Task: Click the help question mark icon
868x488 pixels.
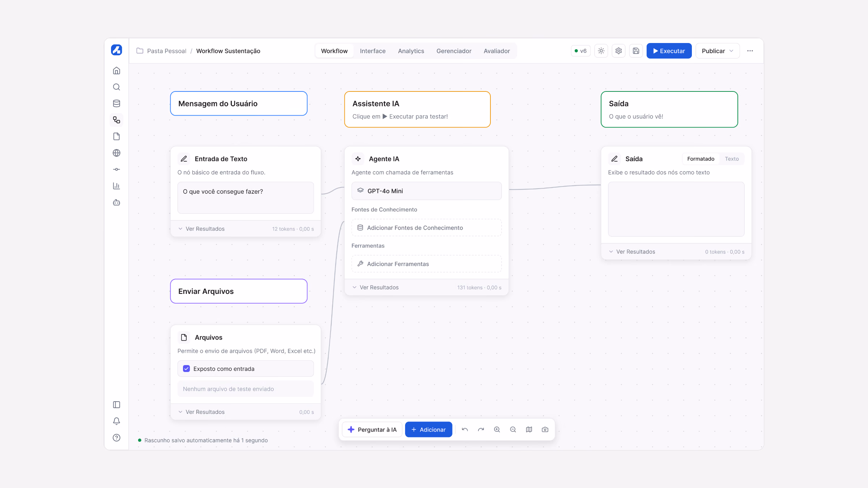Action: click(116, 438)
